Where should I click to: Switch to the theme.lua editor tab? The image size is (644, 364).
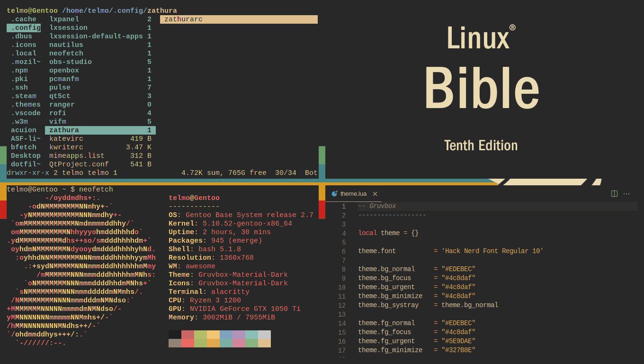[353, 193]
